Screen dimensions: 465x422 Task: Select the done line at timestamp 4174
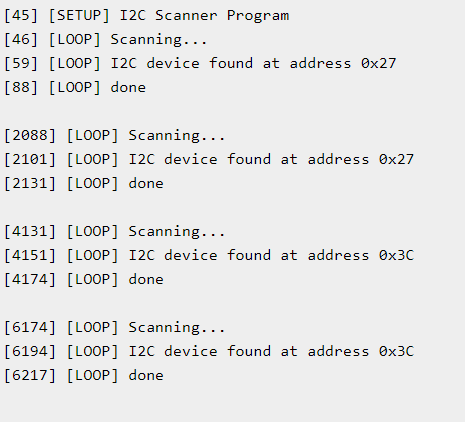click(84, 280)
